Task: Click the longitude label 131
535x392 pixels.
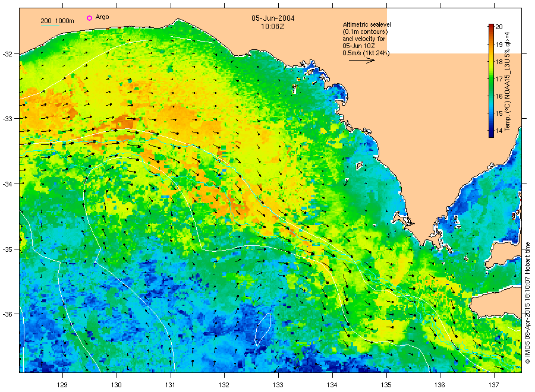Action: pyautogui.click(x=170, y=385)
